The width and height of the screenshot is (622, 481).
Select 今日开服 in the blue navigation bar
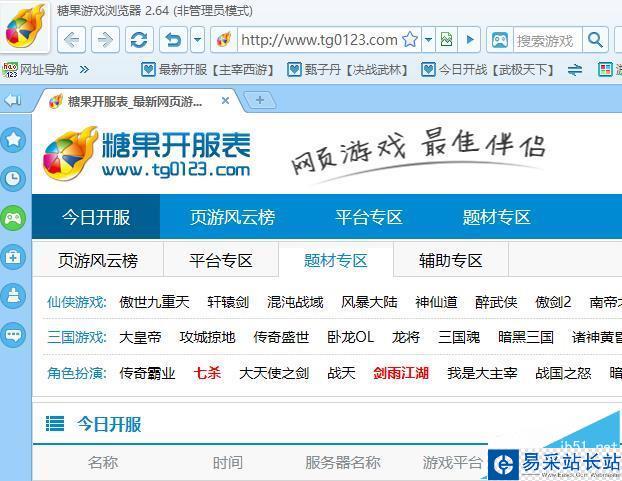(96, 217)
